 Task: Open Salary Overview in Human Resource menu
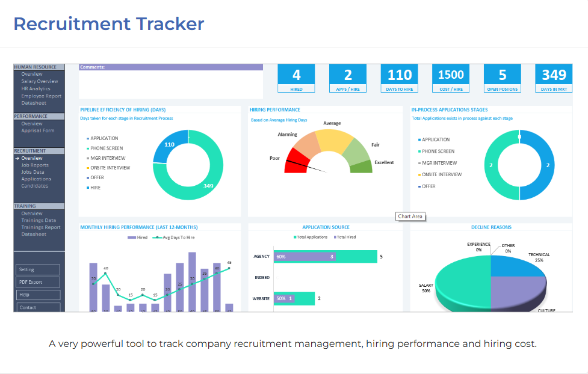point(40,81)
